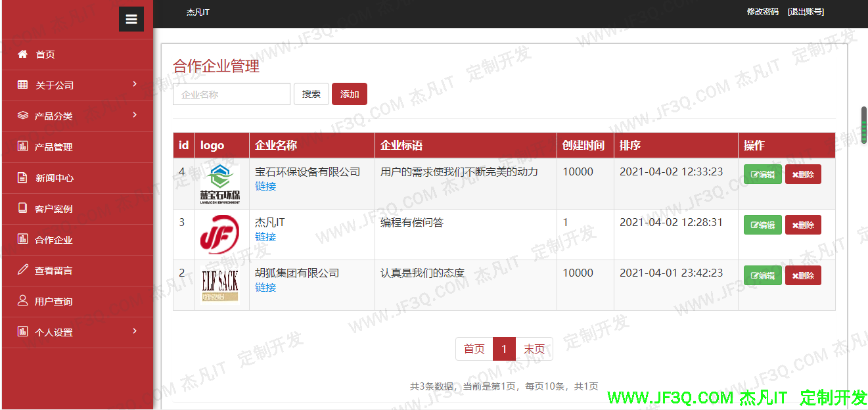Open the 产品管理 sidebar menu item
The height and width of the screenshot is (410, 868).
point(54,147)
